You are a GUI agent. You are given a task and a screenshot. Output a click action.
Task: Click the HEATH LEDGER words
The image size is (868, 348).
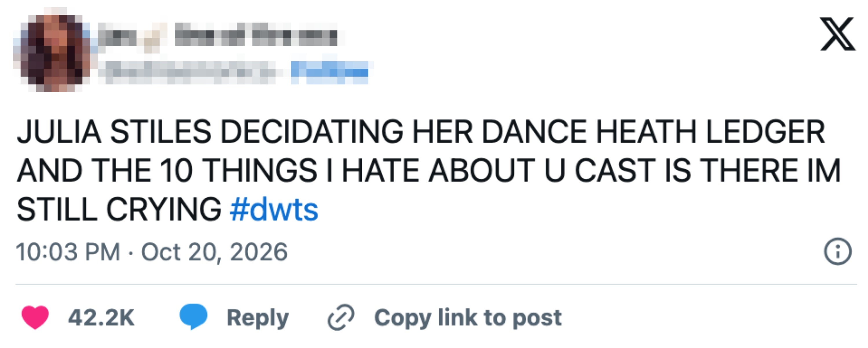pyautogui.click(x=711, y=132)
